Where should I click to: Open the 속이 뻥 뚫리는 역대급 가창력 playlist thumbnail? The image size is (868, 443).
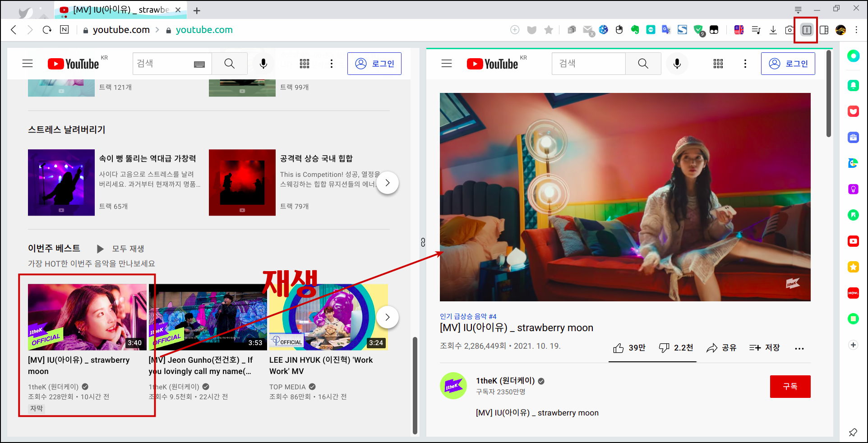pos(61,182)
